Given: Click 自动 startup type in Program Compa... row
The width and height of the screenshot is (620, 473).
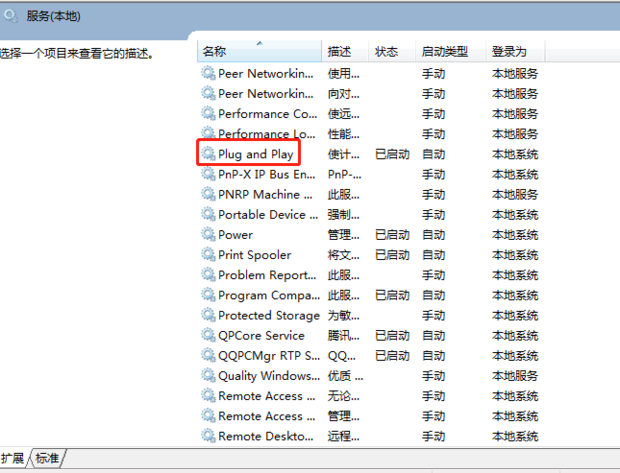Looking at the screenshot, I should 433,295.
